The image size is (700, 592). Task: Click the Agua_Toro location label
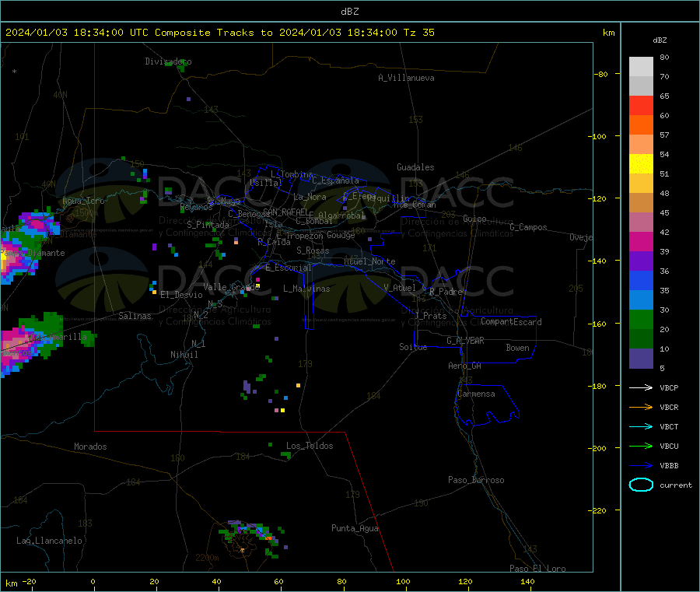[x=83, y=201]
